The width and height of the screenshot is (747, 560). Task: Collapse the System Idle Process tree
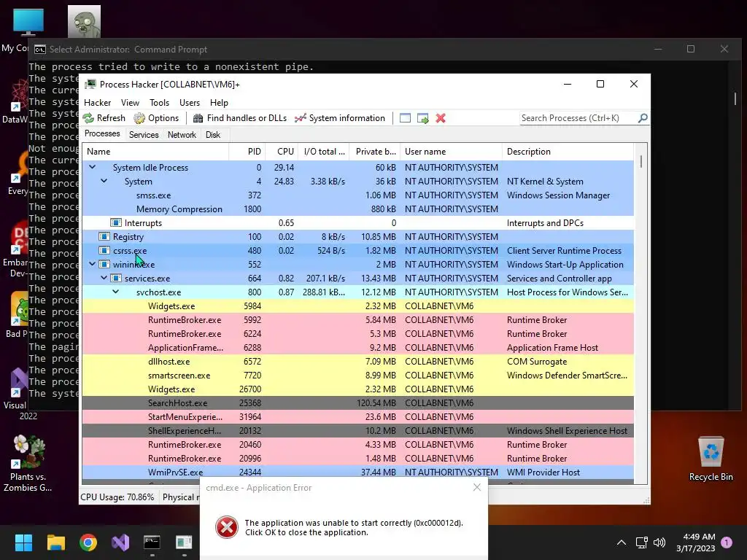point(93,167)
